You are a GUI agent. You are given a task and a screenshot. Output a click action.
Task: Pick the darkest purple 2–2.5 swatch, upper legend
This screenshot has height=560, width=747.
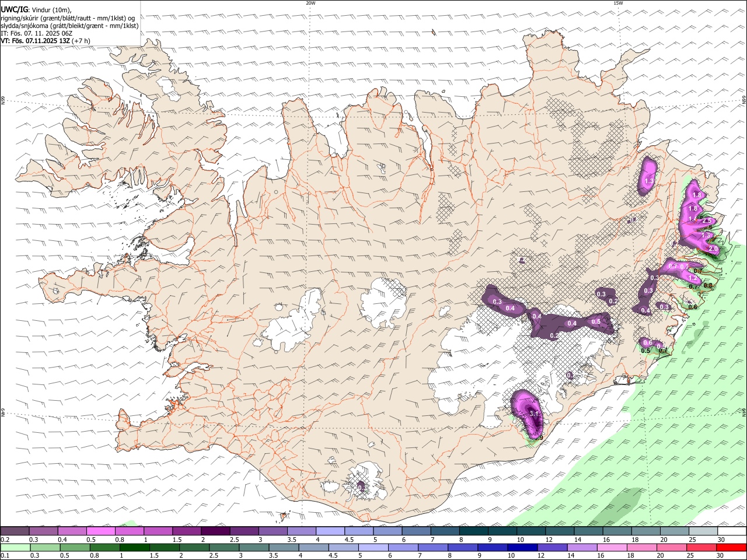[x=215, y=531]
